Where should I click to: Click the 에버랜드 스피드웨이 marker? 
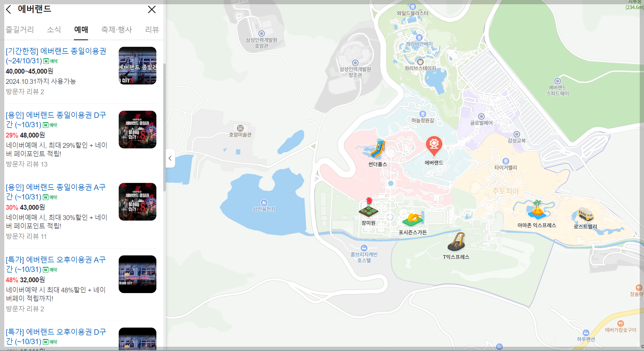558,81
